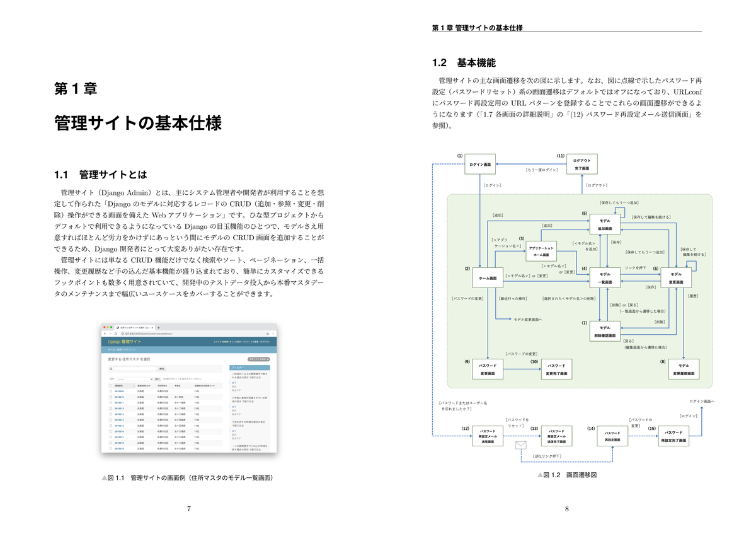The width and height of the screenshot is (756, 534).
Task: Click page number 8
Action: point(566,508)
